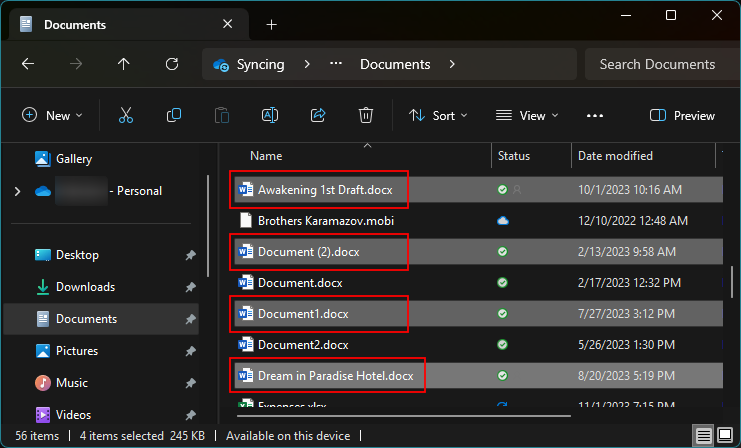Switch to details view in status bar
Screen dimensions: 741x448
704,436
